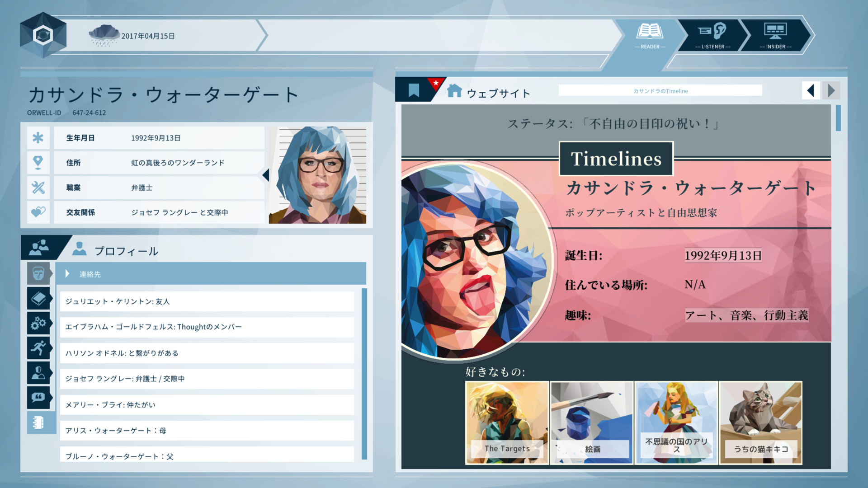This screenshot has width=868, height=488.
Task: Switch to the Insider tab
Action: [x=775, y=35]
